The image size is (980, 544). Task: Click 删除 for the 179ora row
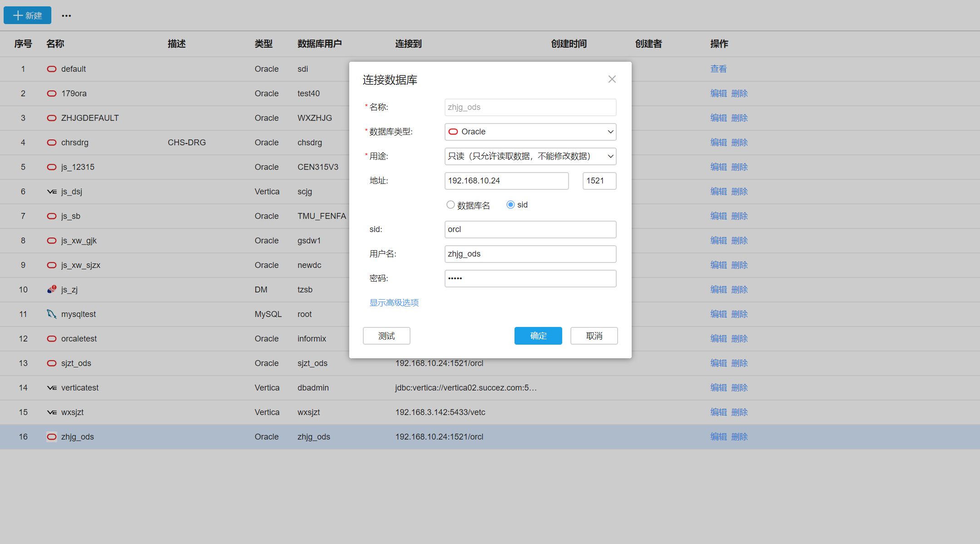point(739,94)
